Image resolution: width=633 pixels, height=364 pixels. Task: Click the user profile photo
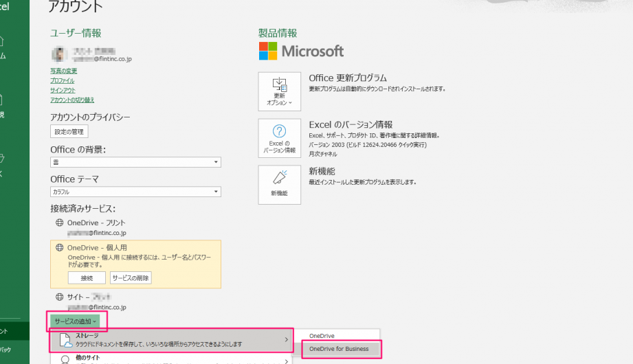coord(59,54)
